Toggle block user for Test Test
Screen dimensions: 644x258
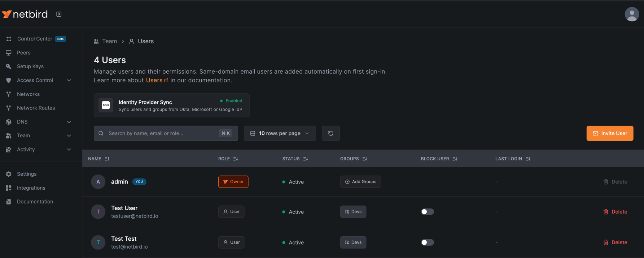click(x=427, y=242)
